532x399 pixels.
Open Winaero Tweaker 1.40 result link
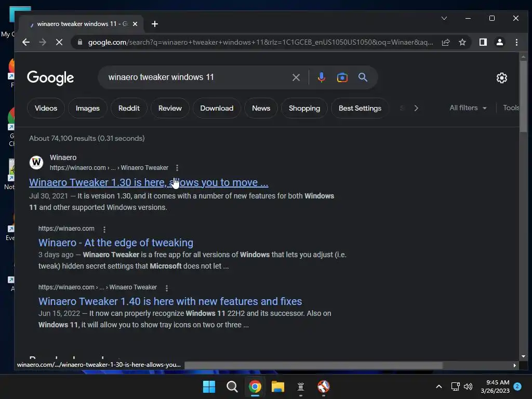tap(170, 301)
